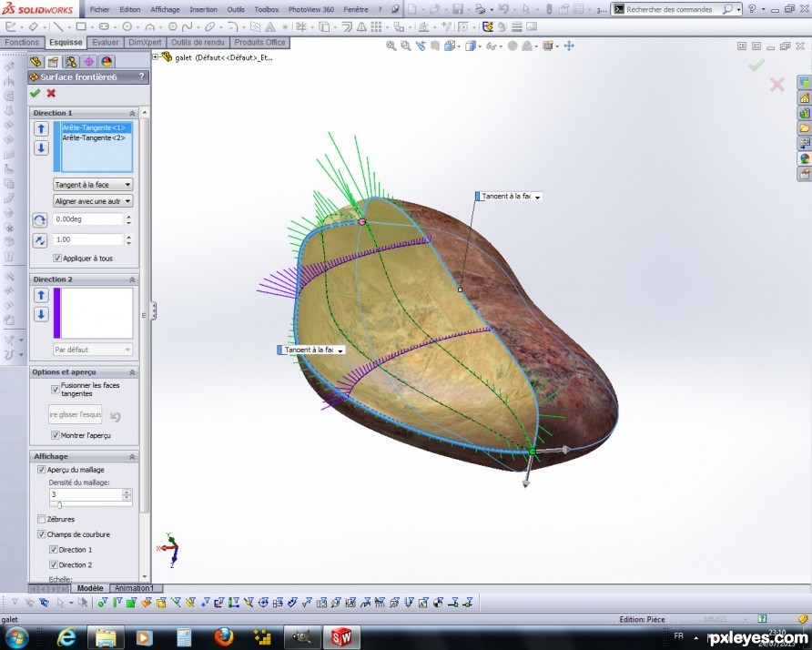Open SolidWorks from the taskbar

340,637
